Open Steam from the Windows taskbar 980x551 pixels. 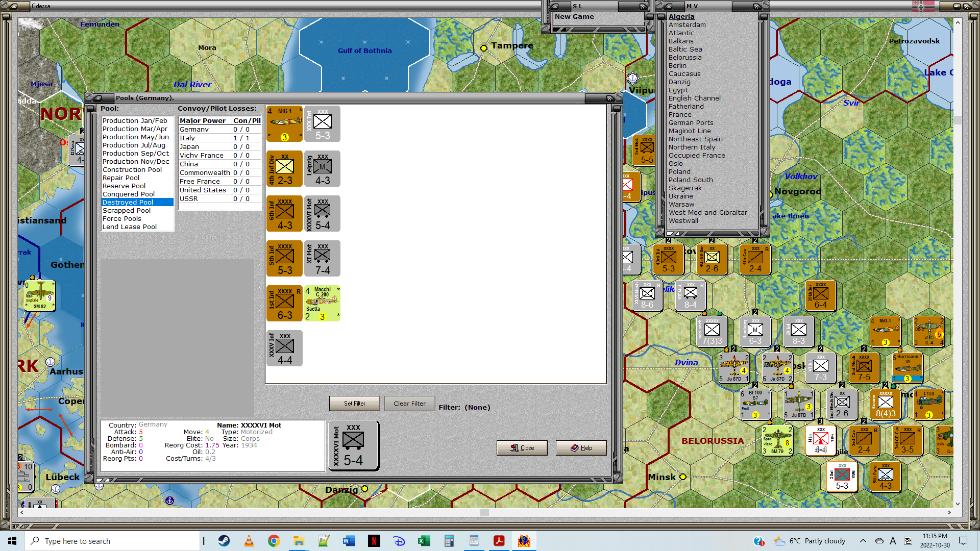[x=224, y=541]
